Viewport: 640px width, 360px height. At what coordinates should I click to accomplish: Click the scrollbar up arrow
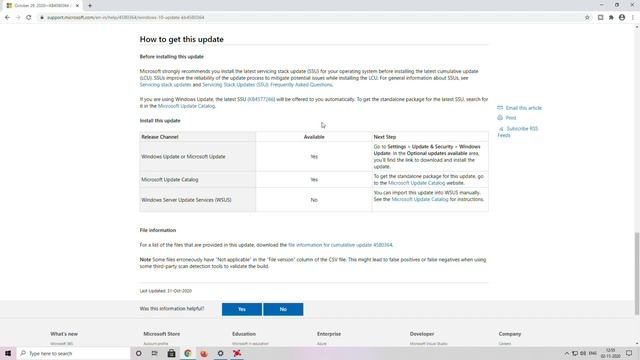(x=637, y=27)
